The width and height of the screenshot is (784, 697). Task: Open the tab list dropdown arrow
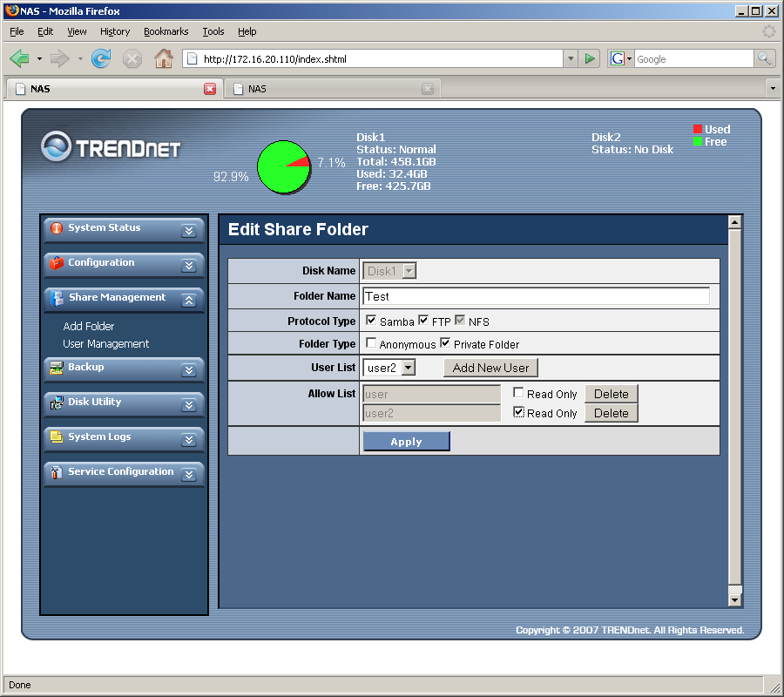click(773, 89)
